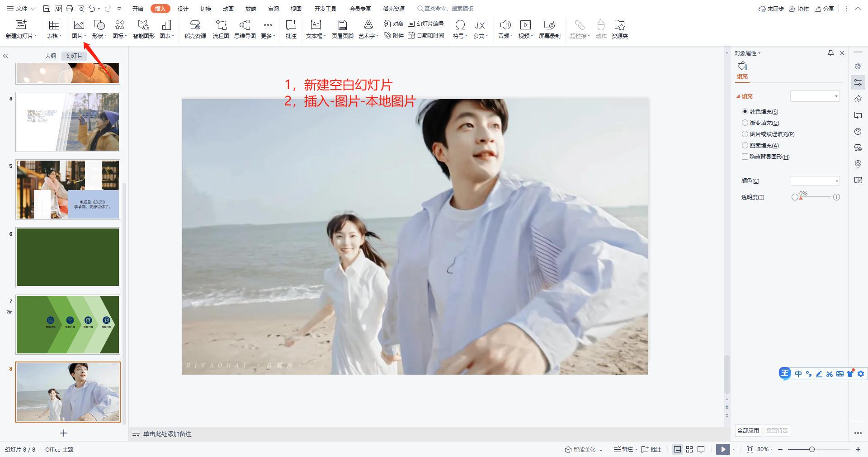Toggle normal view in status bar
The width and height of the screenshot is (868, 457).
pos(677,449)
